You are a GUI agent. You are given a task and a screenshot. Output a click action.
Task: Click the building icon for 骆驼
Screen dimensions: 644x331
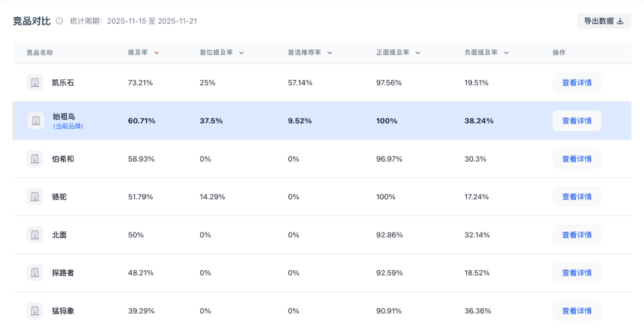pos(35,197)
